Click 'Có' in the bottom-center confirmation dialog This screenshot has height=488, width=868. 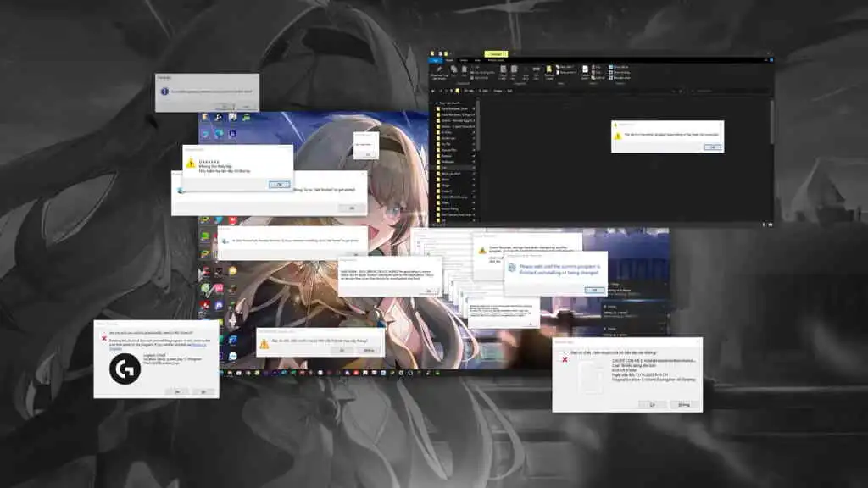point(342,350)
